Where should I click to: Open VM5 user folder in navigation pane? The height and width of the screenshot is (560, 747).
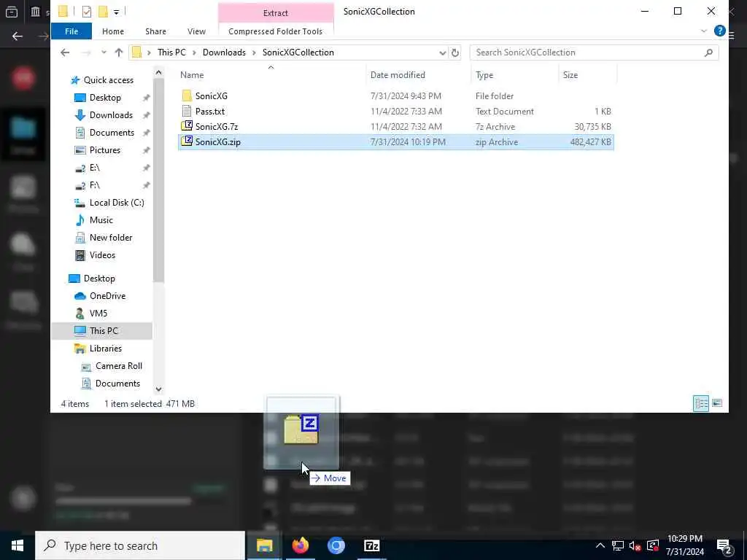click(x=98, y=314)
